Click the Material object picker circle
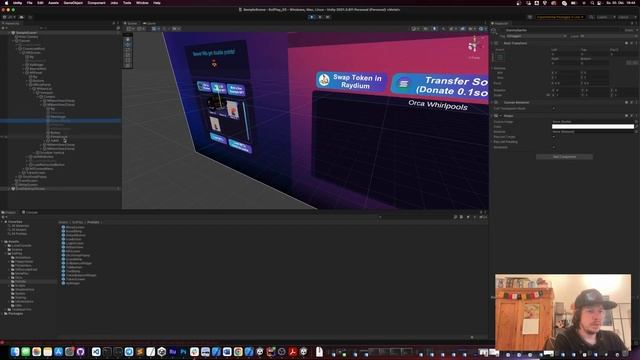This screenshot has width=640, height=360. point(636,132)
